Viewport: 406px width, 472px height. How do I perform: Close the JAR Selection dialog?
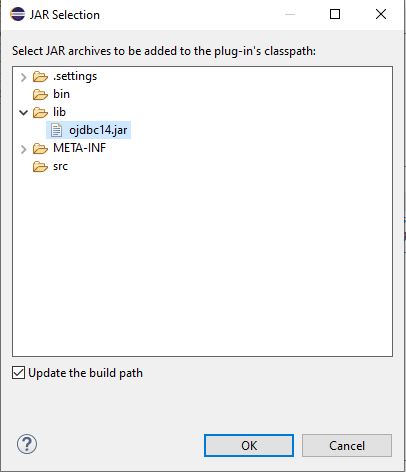[381, 14]
